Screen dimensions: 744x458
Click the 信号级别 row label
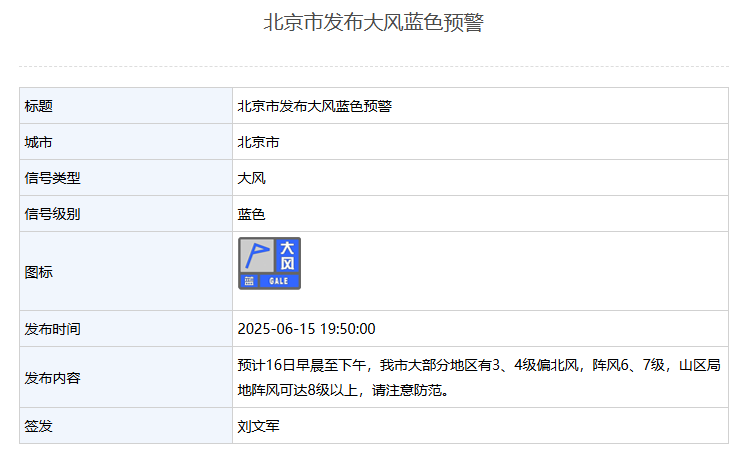tap(52, 214)
